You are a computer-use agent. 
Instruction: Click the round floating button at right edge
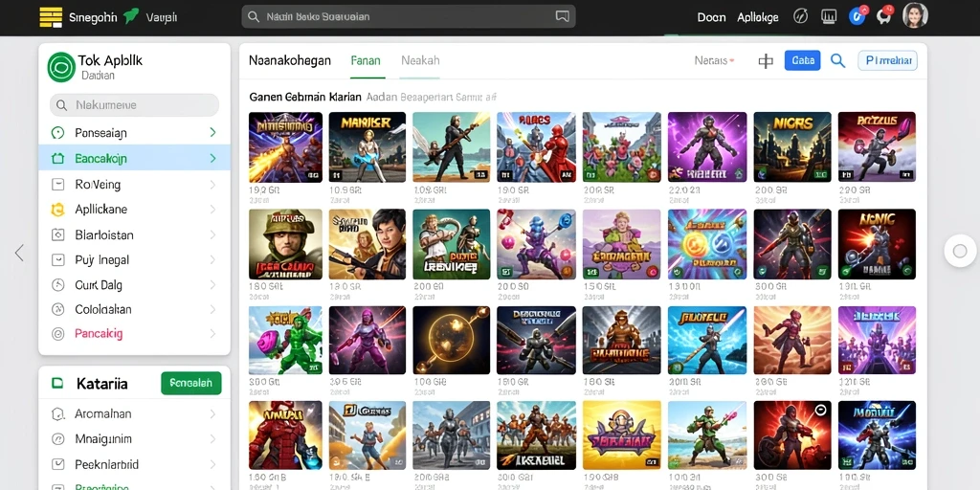[960, 252]
